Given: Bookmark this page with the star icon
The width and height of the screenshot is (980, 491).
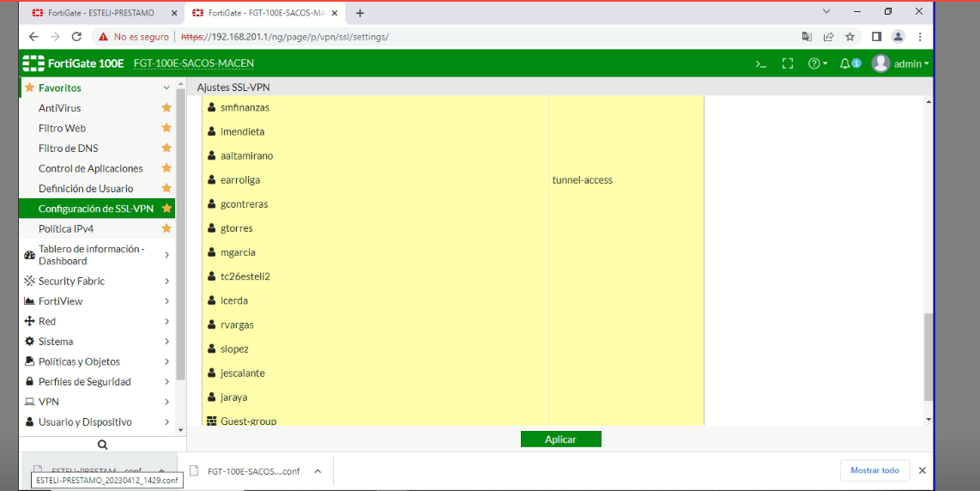Looking at the screenshot, I should tap(850, 37).
